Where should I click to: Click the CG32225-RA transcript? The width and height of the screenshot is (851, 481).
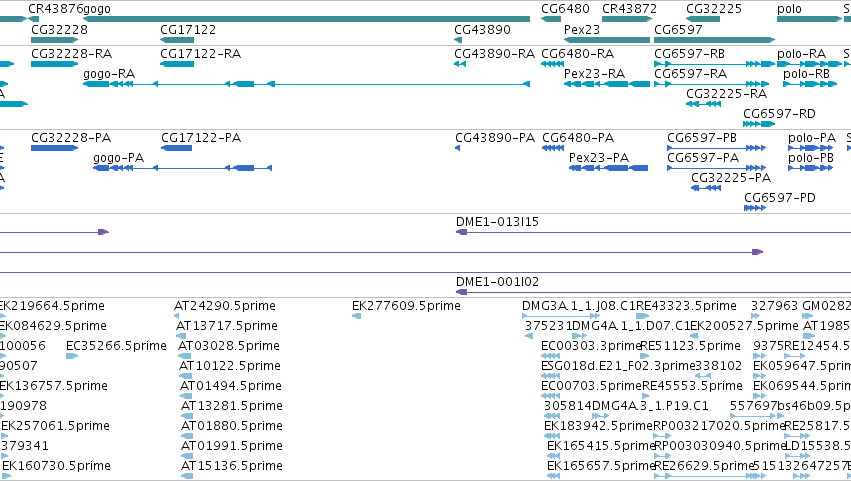point(703,104)
